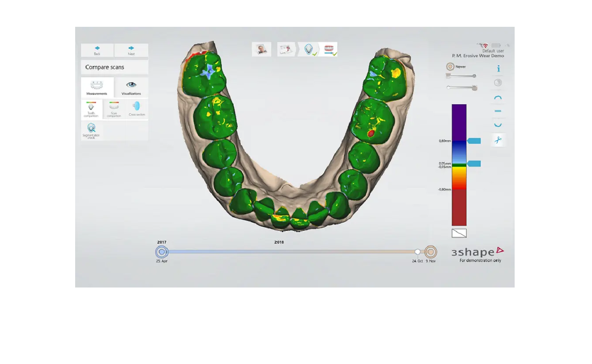Click the info icon in right toolbar
Image resolution: width=592 pixels, height=364 pixels.
pos(498,69)
